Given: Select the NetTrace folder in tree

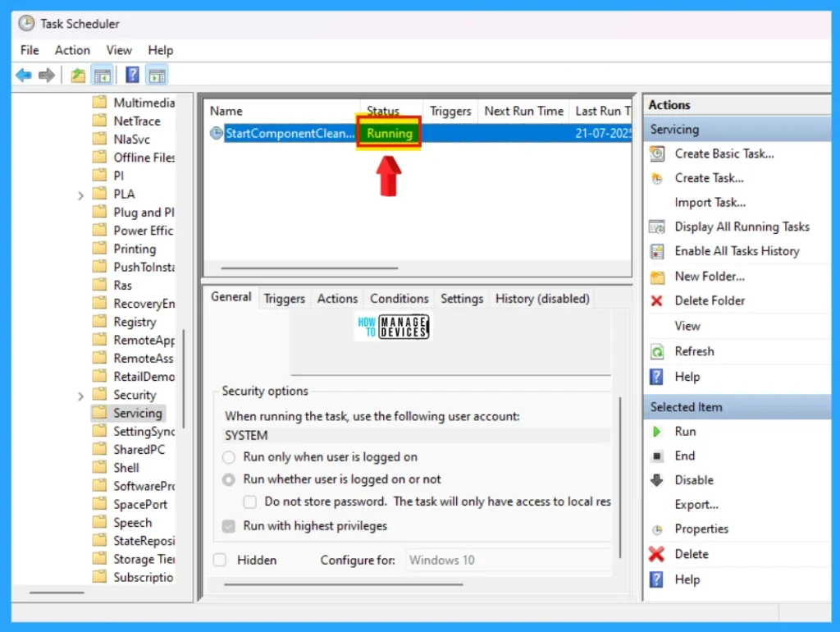Looking at the screenshot, I should 137,121.
